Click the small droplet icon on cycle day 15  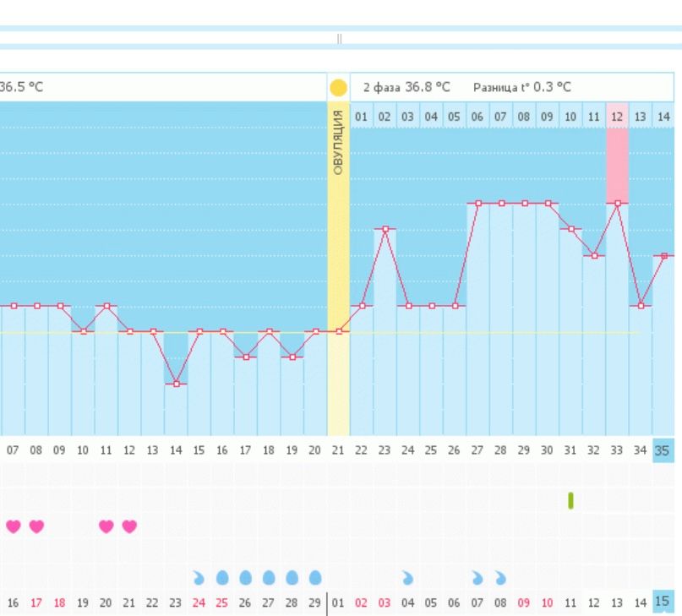tap(199, 577)
